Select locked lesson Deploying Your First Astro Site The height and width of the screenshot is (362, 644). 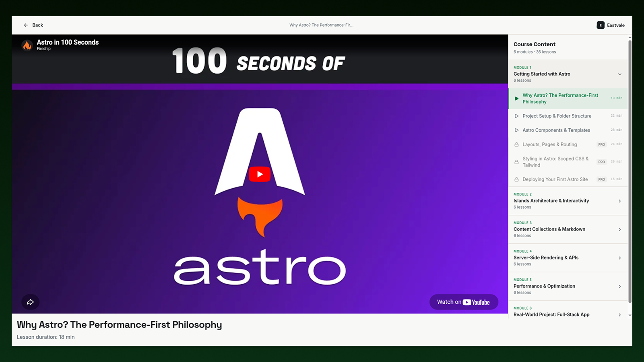568,179
